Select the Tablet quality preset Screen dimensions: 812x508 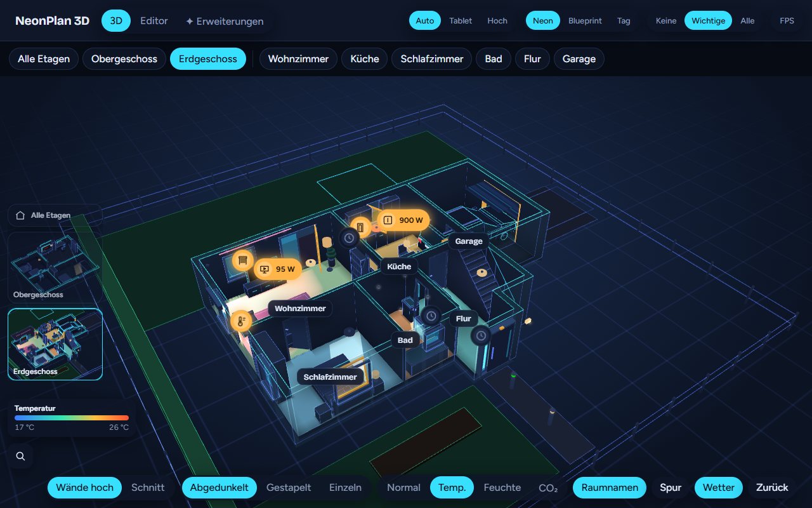click(x=461, y=21)
